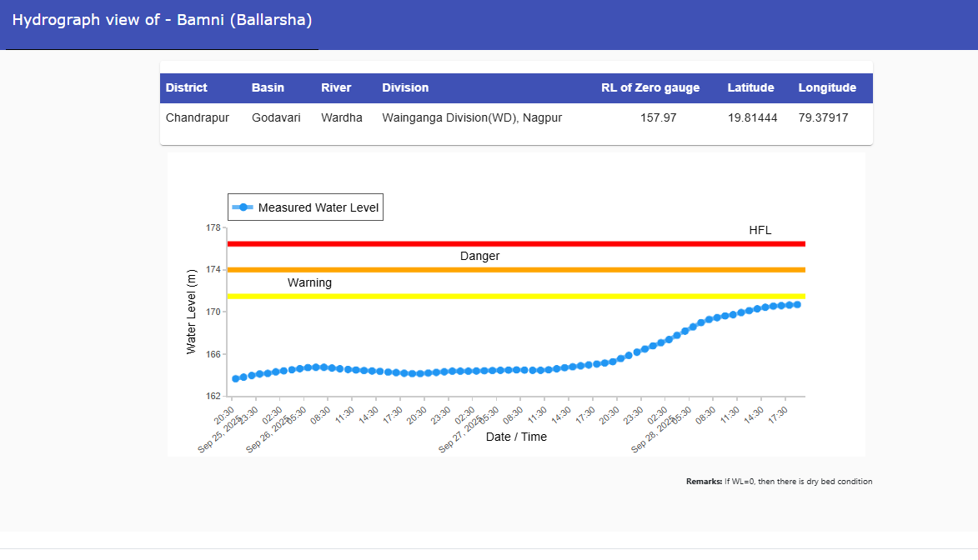Image resolution: width=978 pixels, height=560 pixels.
Task: Click the Danger label on the chart
Action: tap(479, 256)
